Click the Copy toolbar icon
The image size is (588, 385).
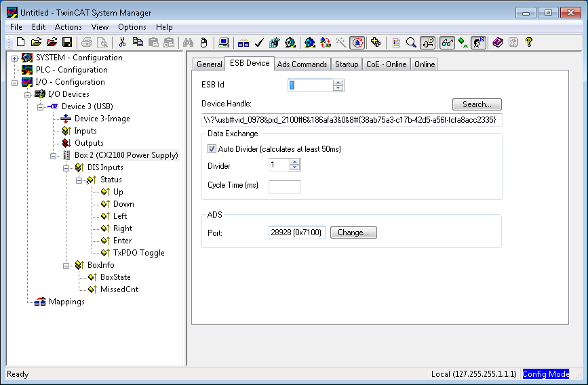click(x=138, y=42)
